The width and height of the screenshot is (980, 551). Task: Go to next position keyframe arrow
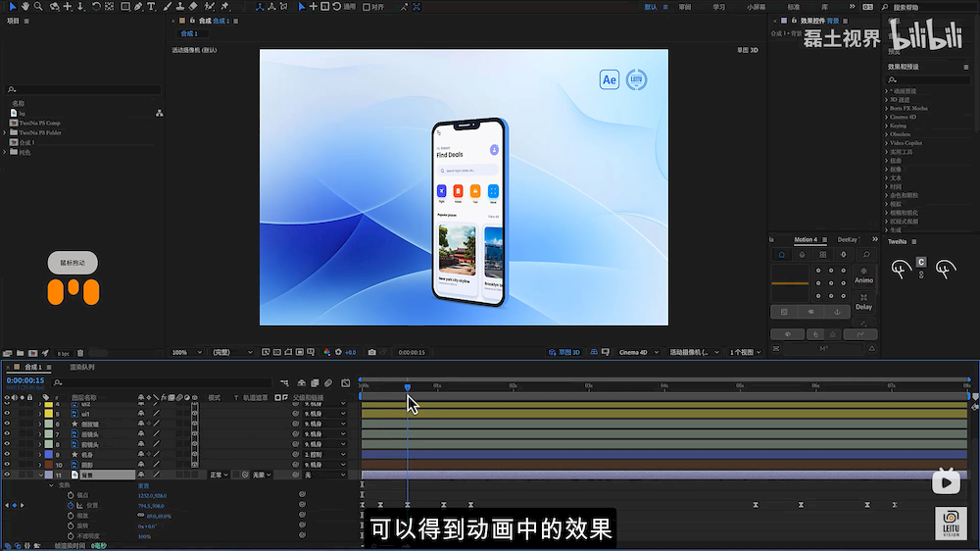pyautogui.click(x=23, y=505)
